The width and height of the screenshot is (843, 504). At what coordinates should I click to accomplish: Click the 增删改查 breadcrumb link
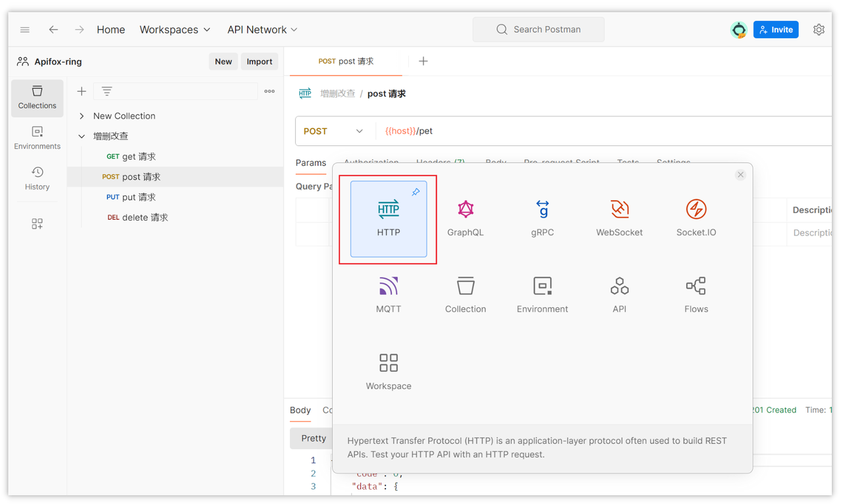click(x=338, y=93)
